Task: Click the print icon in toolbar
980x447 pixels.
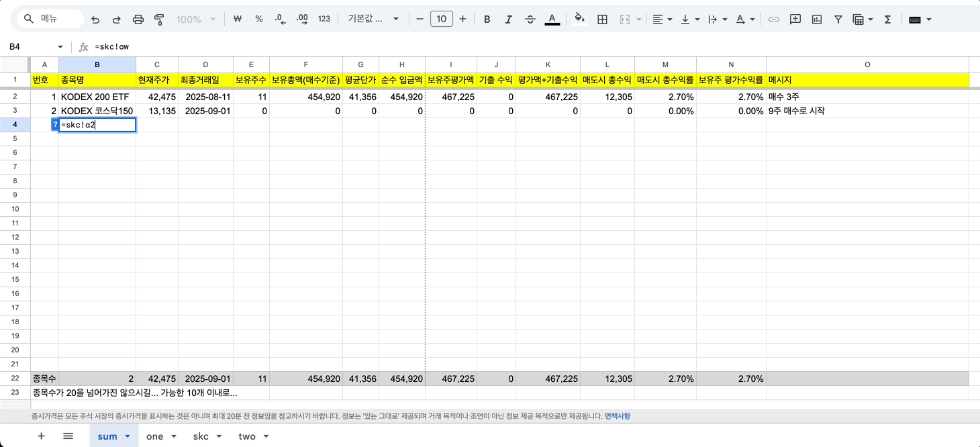Action: click(138, 19)
